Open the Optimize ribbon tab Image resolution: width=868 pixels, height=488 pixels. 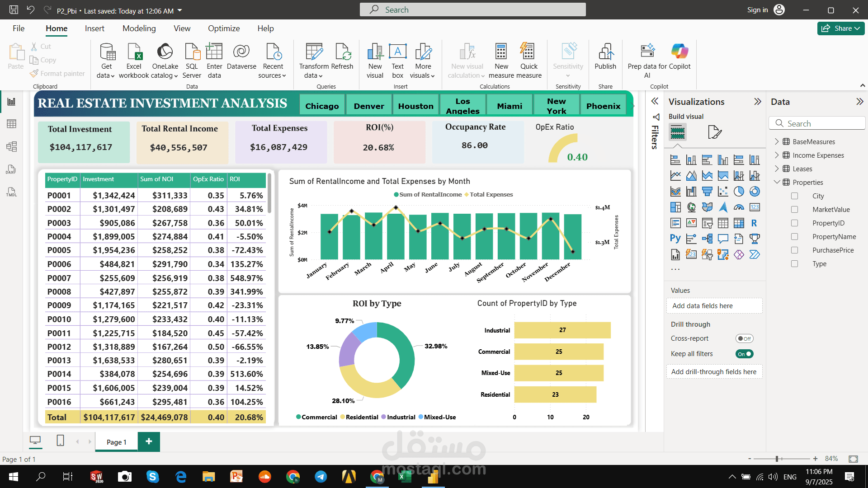pyautogui.click(x=224, y=28)
